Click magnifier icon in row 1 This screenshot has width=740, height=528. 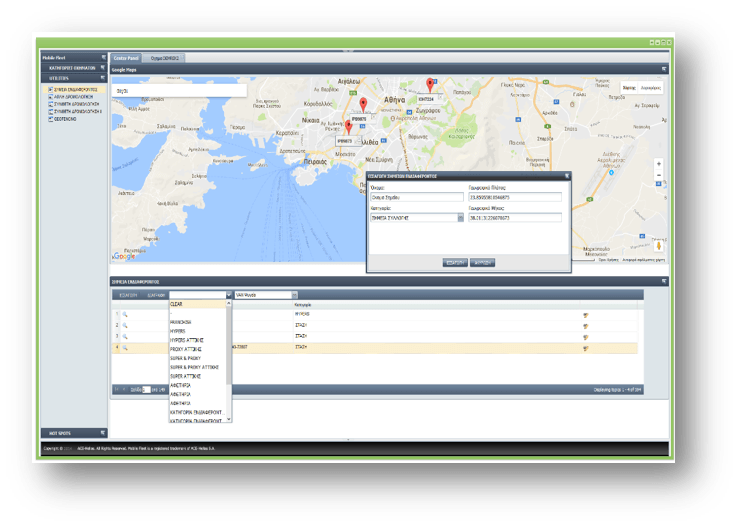tap(125, 314)
